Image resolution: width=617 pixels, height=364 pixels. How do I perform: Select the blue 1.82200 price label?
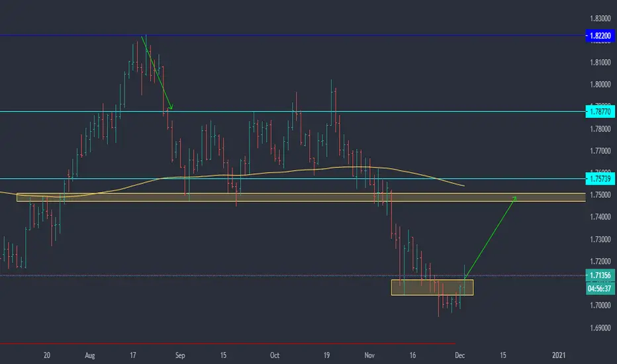point(600,36)
